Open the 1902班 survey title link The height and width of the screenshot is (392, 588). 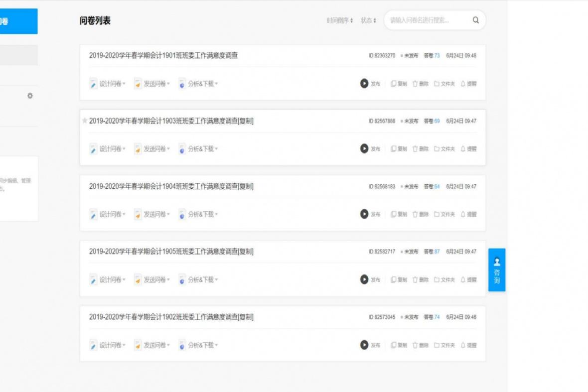click(171, 317)
